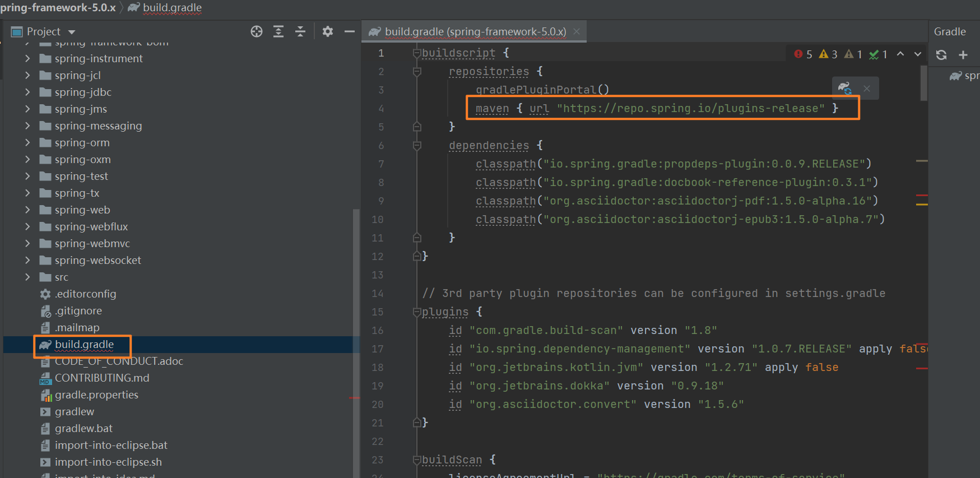This screenshot has width=980, height=478.
Task: Click the Gradle reload all projects icon
Action: click(941, 55)
